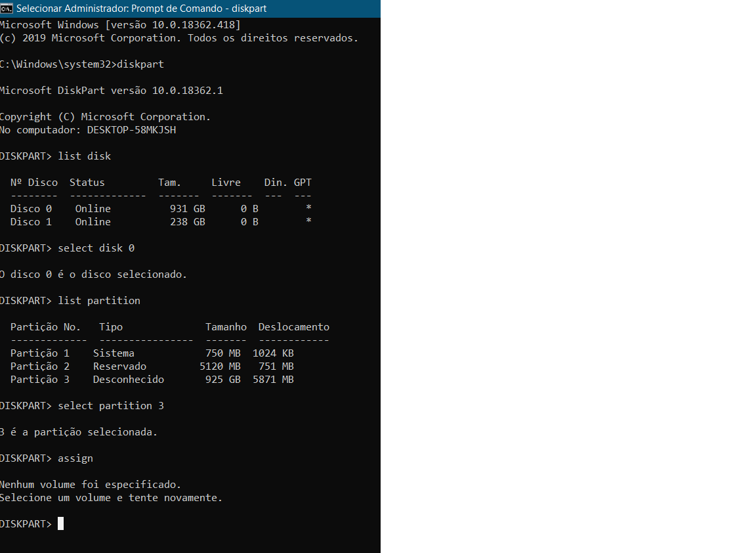Click the '3 é a partição selecionada.' message
Screen dimensions: 756x553
point(79,432)
